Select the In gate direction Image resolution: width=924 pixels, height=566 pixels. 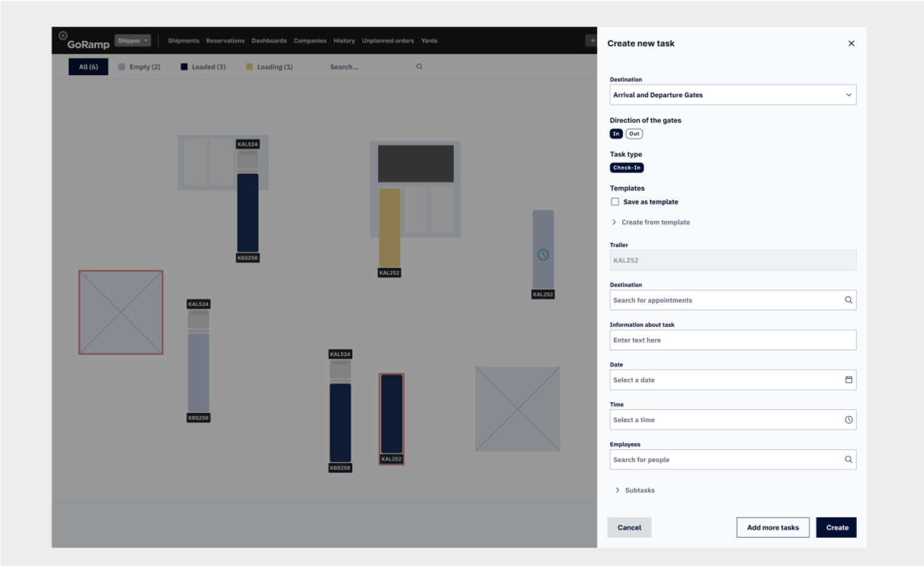tap(616, 134)
